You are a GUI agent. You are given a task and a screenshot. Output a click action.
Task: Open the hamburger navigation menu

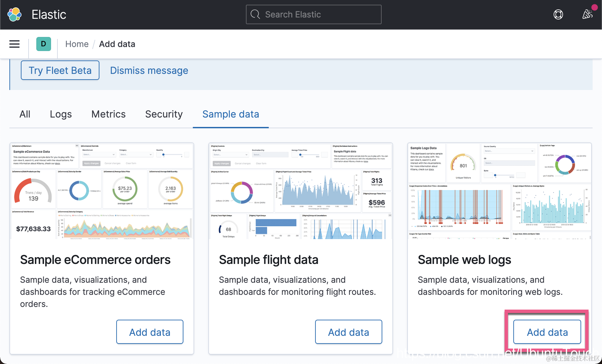(14, 44)
